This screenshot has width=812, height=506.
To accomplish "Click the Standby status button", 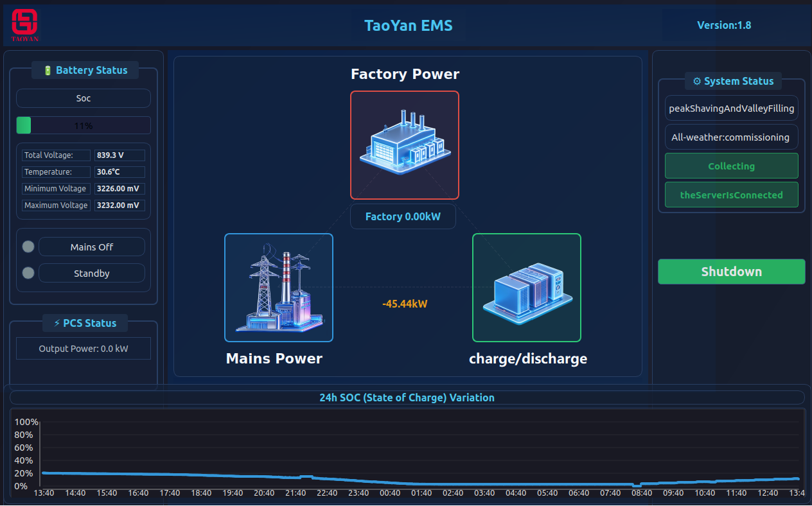I will point(92,274).
